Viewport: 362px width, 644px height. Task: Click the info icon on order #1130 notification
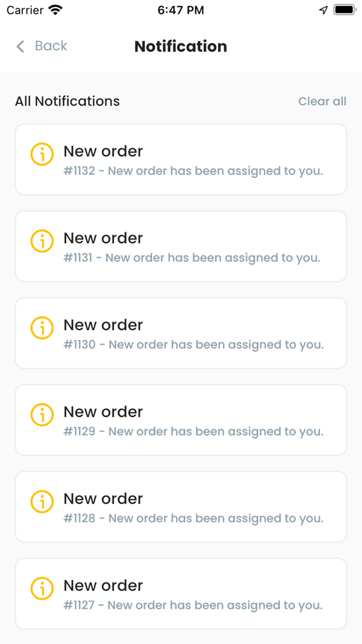(x=42, y=328)
